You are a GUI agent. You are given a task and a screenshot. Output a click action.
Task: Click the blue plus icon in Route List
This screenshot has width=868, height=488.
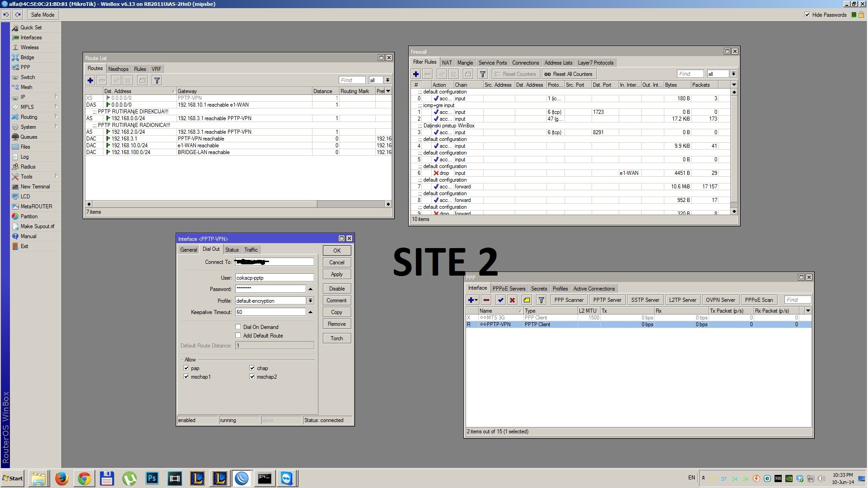(x=90, y=80)
